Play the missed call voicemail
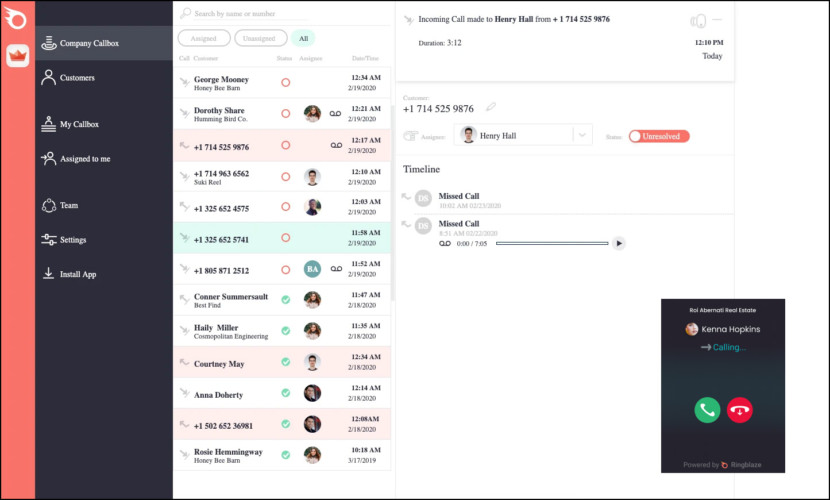This screenshot has width=830, height=500. (x=618, y=243)
